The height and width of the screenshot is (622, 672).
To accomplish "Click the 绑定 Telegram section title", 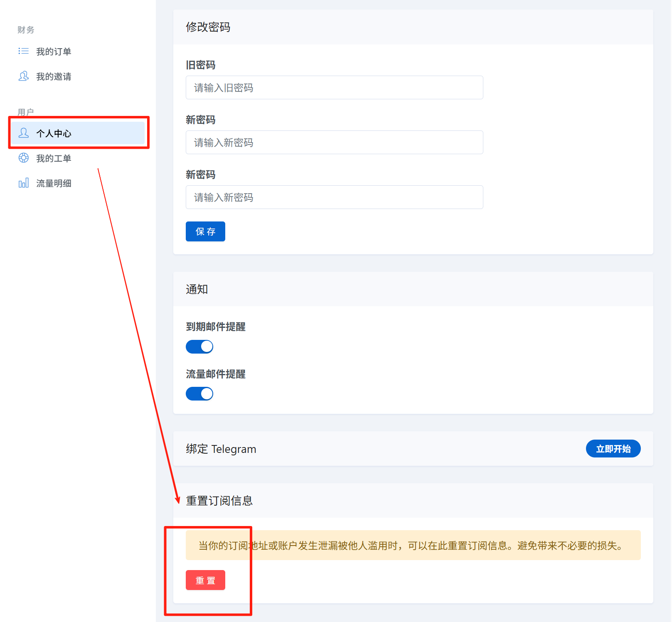I will 221,449.
